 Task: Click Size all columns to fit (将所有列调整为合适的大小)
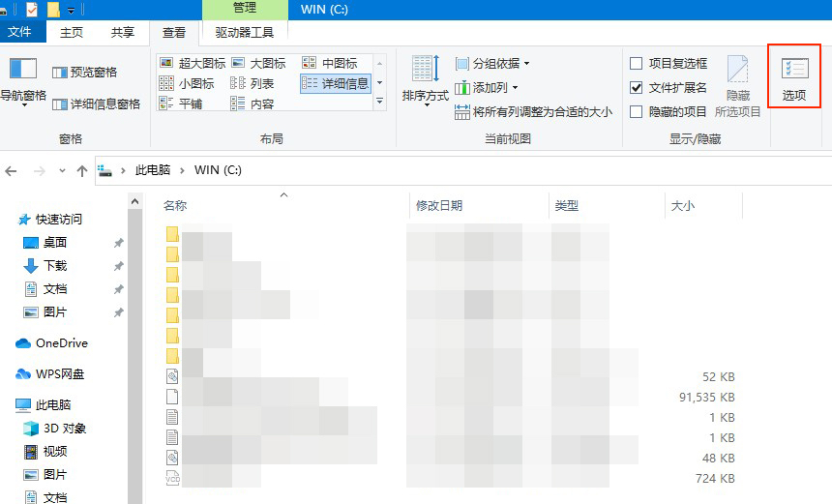[533, 112]
